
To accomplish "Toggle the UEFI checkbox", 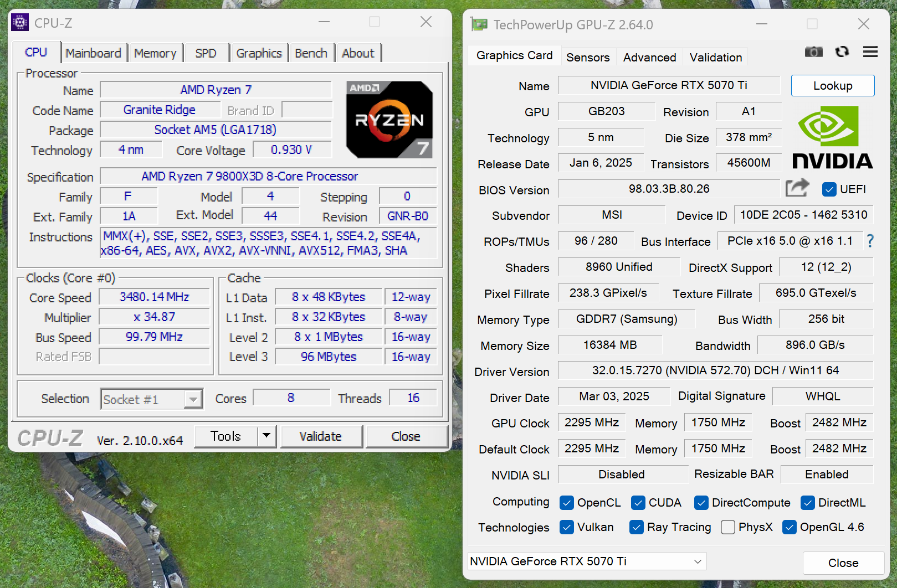I will [x=829, y=189].
